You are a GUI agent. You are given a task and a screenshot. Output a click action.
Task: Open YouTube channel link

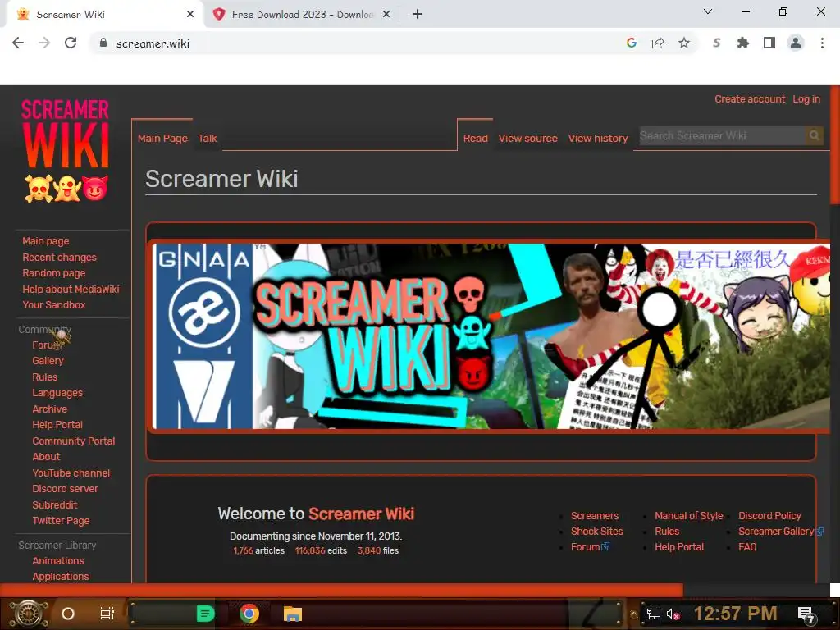pos(71,473)
